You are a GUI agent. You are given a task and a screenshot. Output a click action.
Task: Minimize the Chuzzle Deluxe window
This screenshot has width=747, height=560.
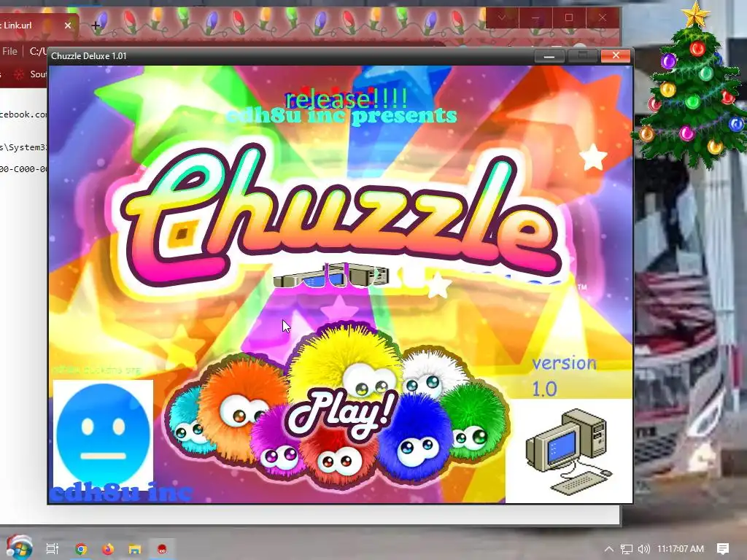tap(549, 55)
